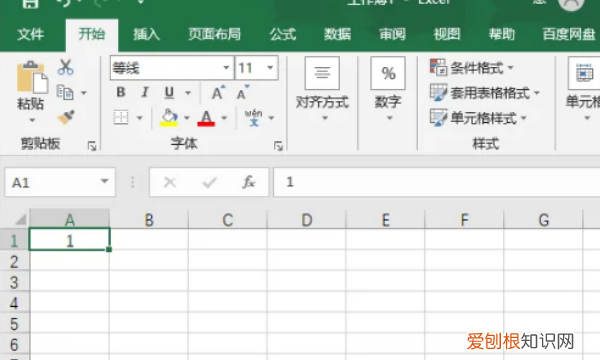Select column D header
The width and height of the screenshot is (600, 360).
click(307, 220)
